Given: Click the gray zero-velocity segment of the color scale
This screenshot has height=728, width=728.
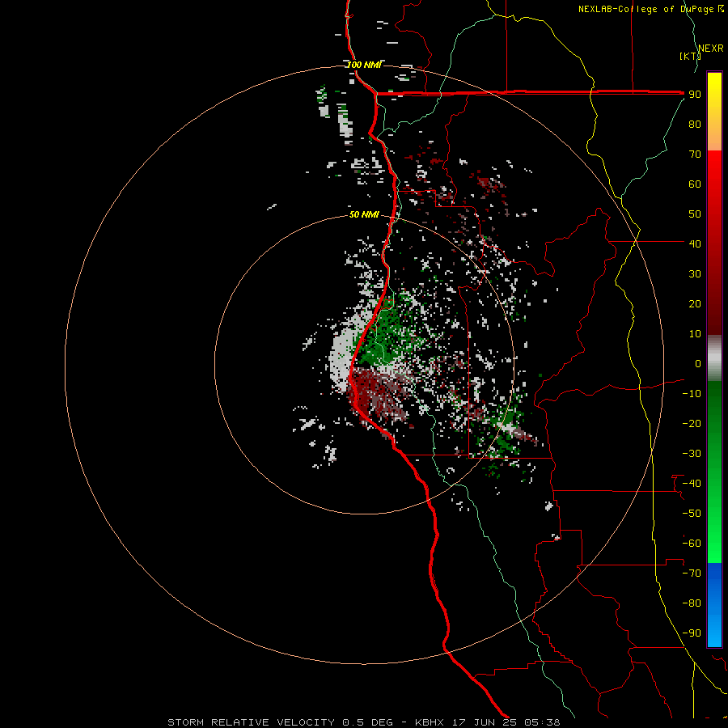Looking at the screenshot, I should point(714,358).
